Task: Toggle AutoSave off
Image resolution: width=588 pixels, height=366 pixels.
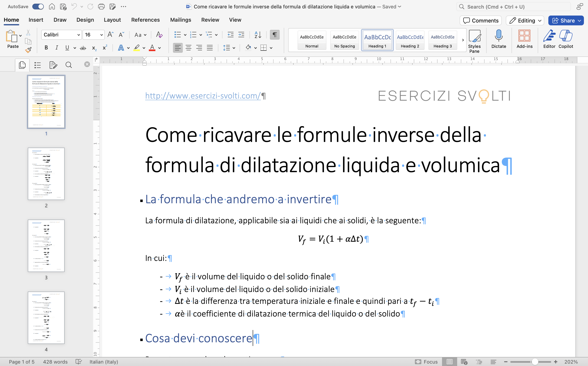Action: pos(38,7)
